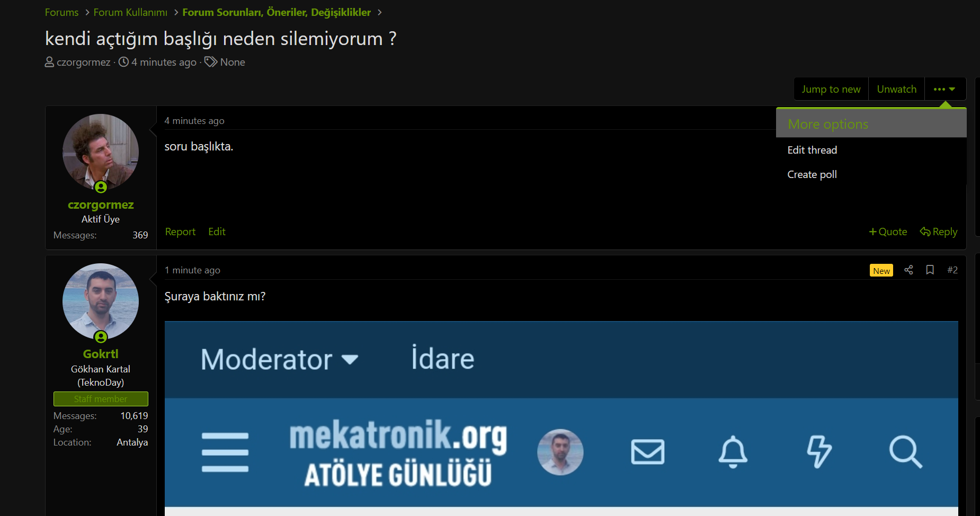The image size is (980, 516).
Task: Click Reply on the first post
Action: pos(938,232)
